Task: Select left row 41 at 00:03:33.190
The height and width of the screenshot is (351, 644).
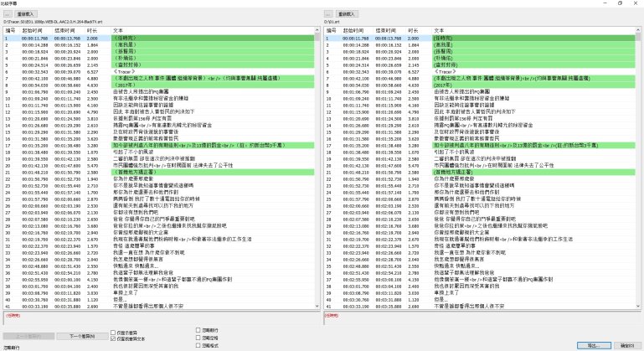Action: [x=159, y=307]
